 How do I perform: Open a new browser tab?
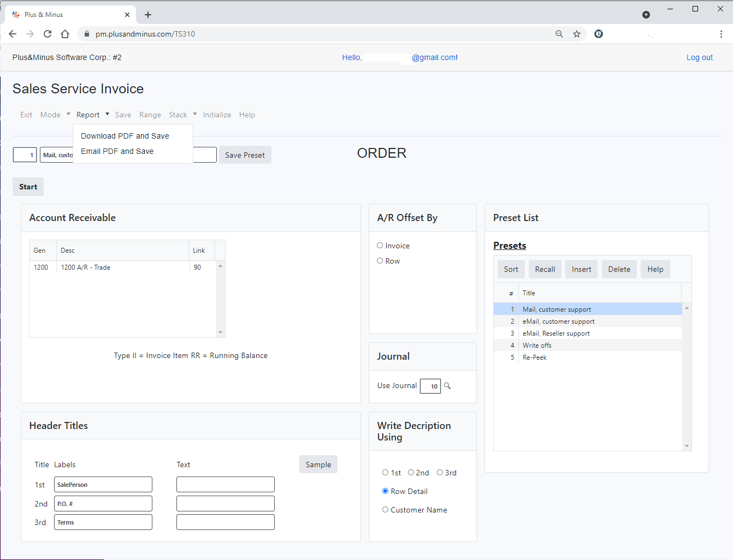point(148,15)
